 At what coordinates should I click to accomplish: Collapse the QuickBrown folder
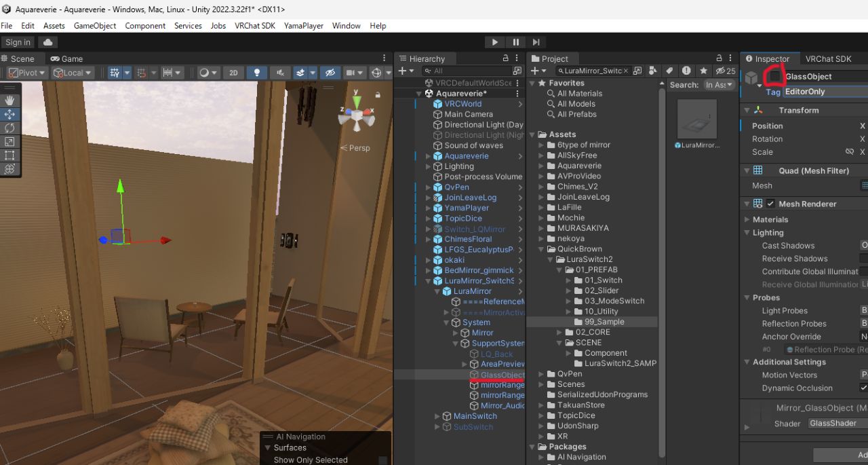point(542,249)
